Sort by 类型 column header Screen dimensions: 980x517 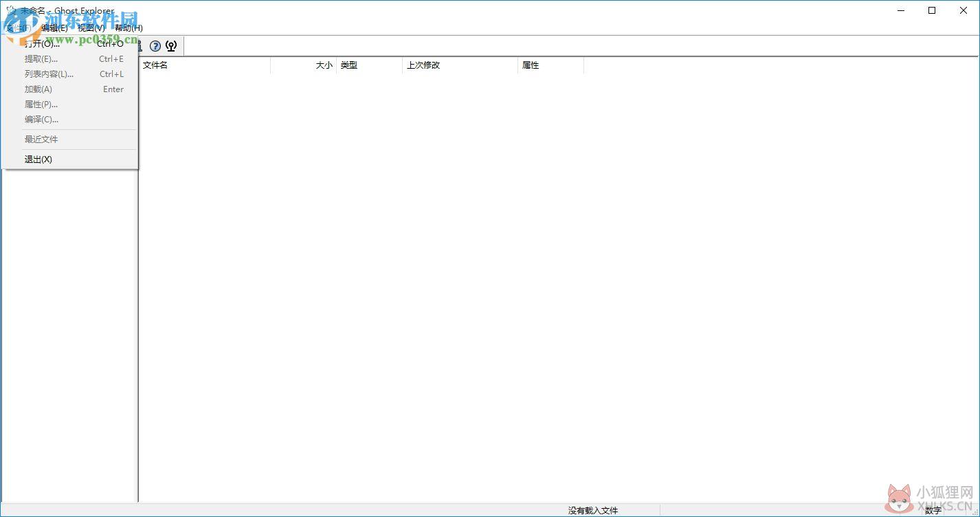point(369,65)
